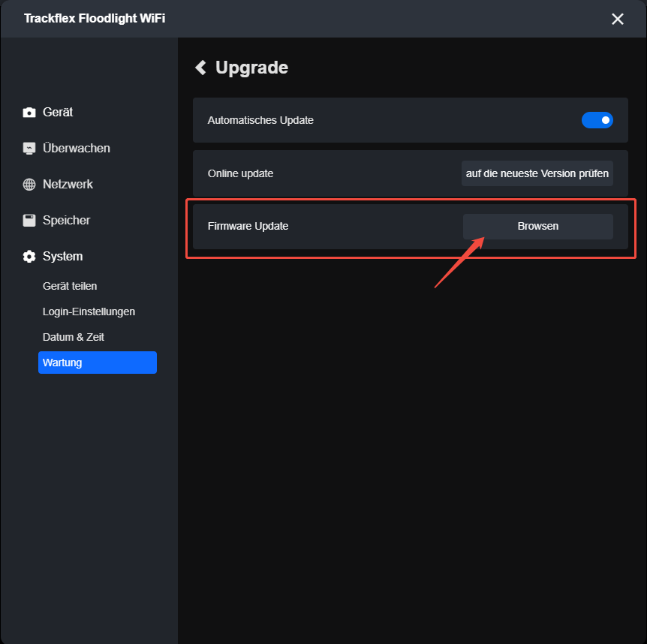
Task: Select Datum & Zeit settings
Action: pyautogui.click(x=73, y=337)
